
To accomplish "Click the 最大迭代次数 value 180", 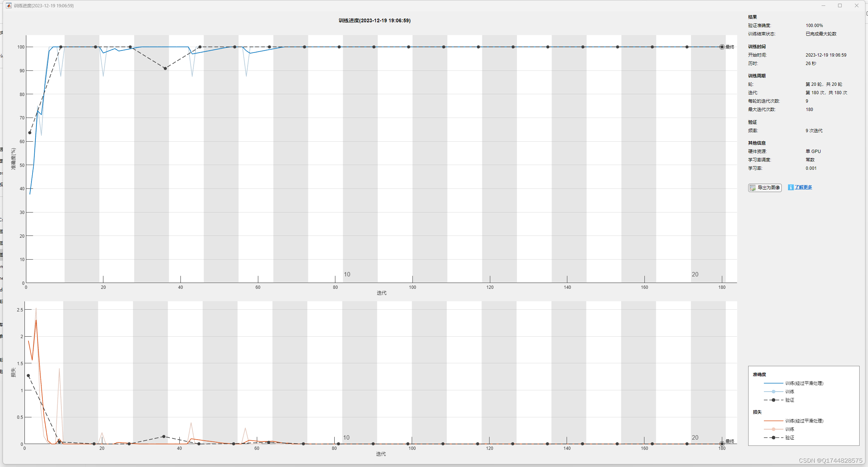I will click(x=809, y=110).
